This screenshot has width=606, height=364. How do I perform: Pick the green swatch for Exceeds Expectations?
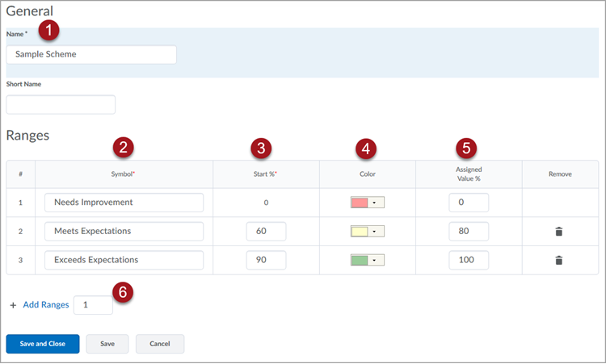[359, 260]
